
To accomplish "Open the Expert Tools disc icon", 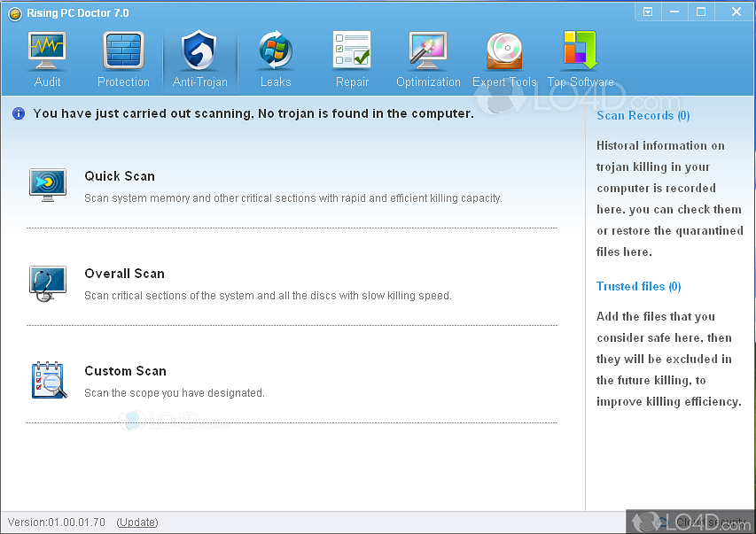I will (x=504, y=50).
